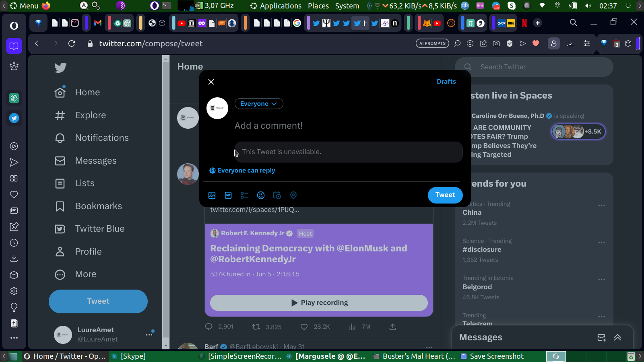
Task: Open the #disclosure trending topic
Action: click(482, 250)
